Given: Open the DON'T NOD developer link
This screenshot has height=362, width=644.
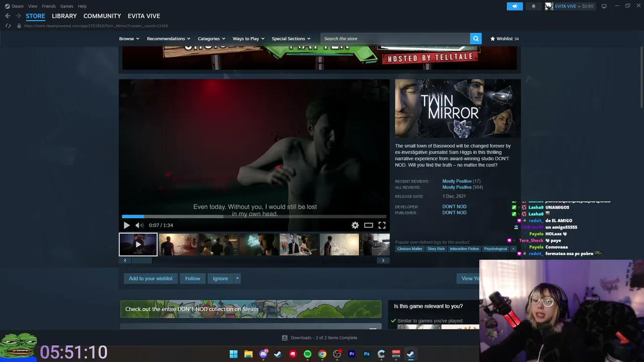Looking at the screenshot, I should 454,207.
